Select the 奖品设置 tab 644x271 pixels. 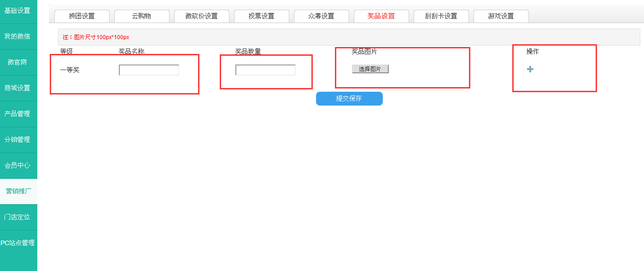pos(381,16)
